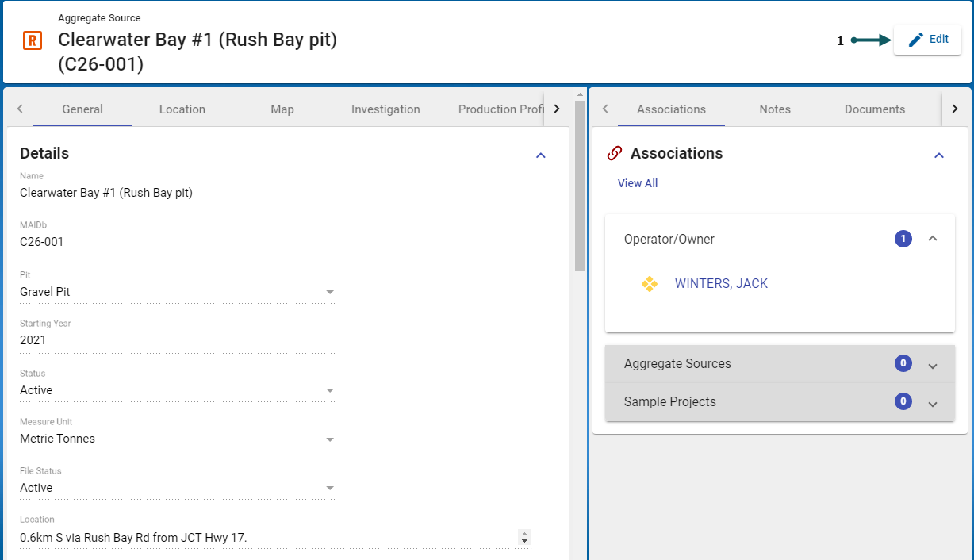Collapse the Operator/Owner panel
Viewport: 974px width, 560px height.
point(933,239)
